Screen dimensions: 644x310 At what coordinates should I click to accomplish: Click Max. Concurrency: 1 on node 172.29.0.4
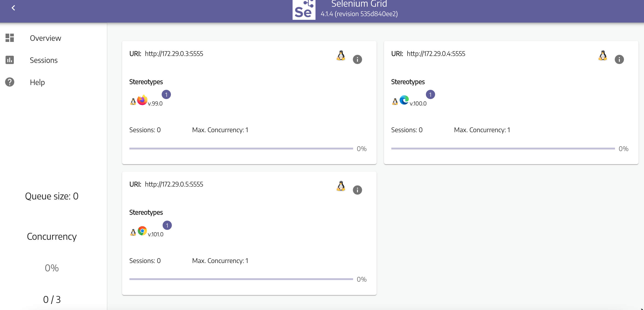[482, 130]
